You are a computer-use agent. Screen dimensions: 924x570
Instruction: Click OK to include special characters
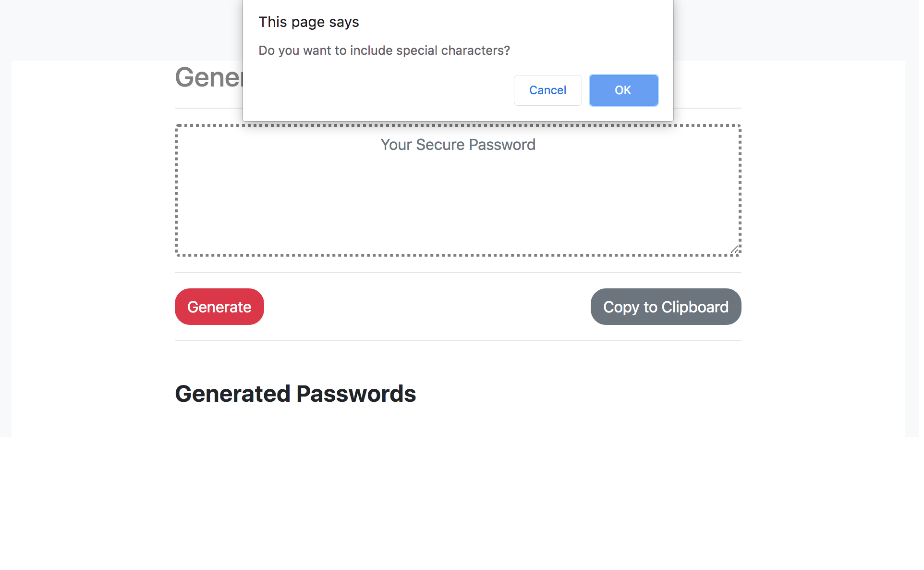623,90
